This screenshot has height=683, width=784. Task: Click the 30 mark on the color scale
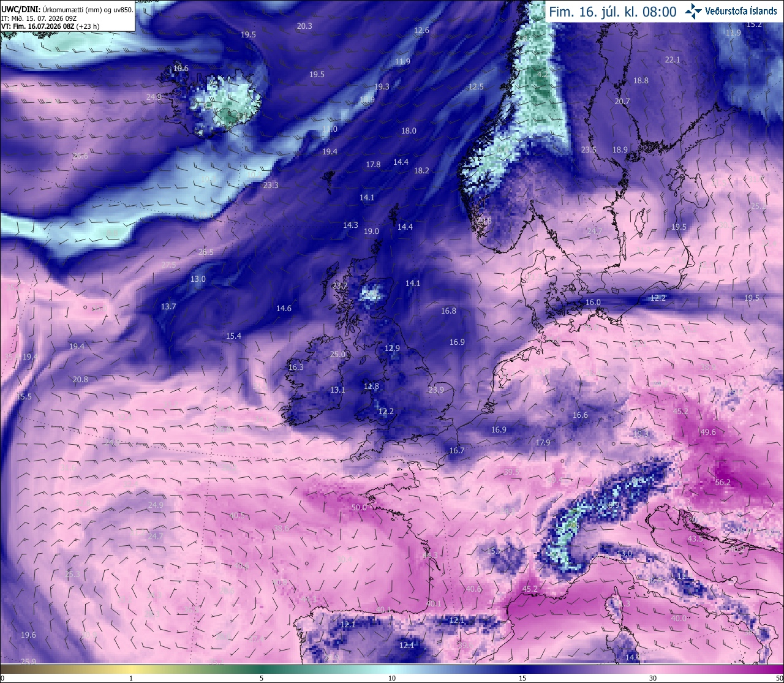coord(653,678)
